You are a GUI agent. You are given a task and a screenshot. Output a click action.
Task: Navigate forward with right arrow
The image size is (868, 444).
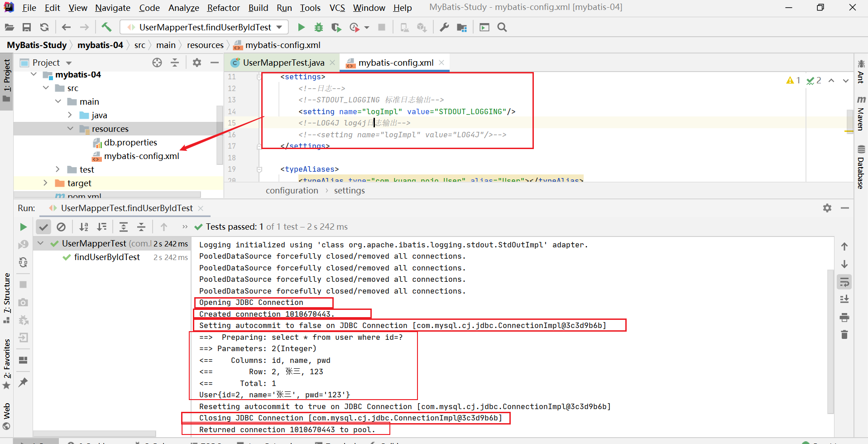[x=84, y=27]
